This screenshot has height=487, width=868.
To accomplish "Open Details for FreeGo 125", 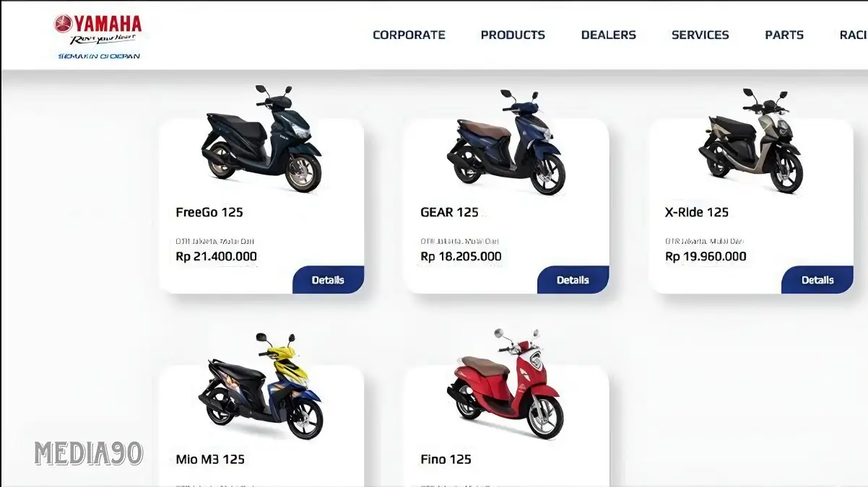I will [328, 280].
